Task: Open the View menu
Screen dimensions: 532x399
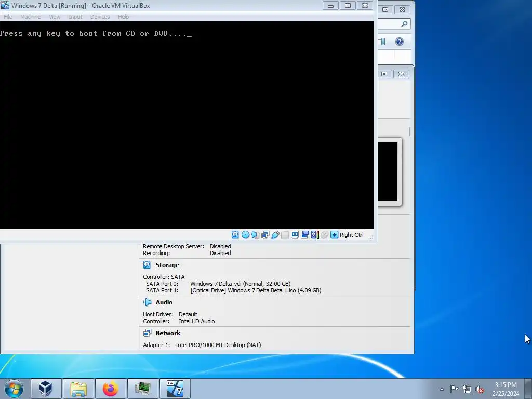Action: coord(54,17)
